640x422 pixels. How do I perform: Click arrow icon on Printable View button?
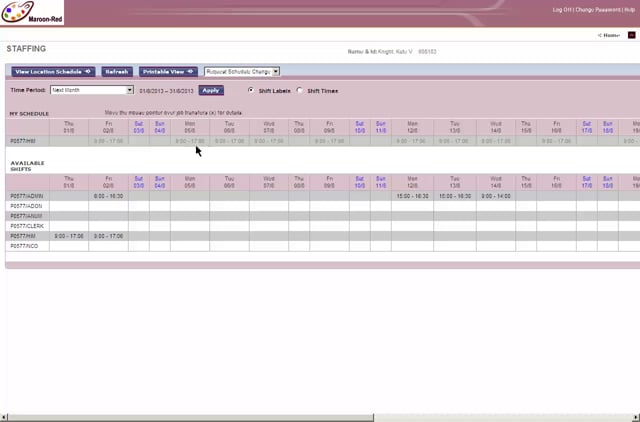190,72
